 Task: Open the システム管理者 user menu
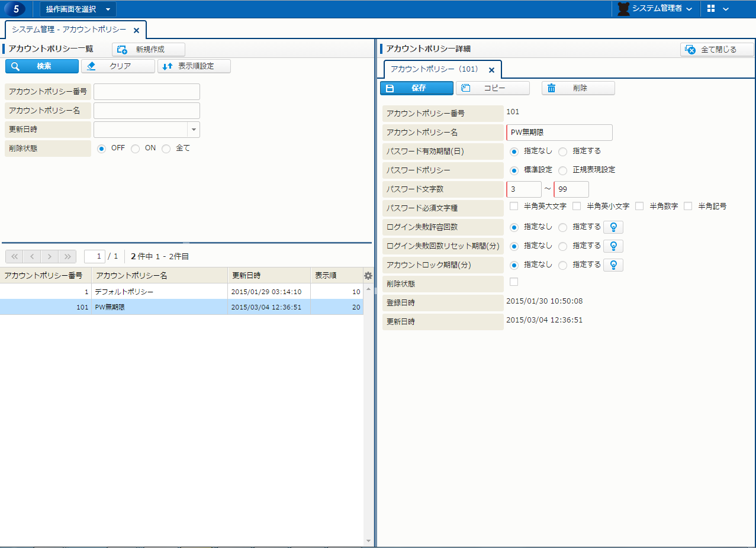(655, 9)
